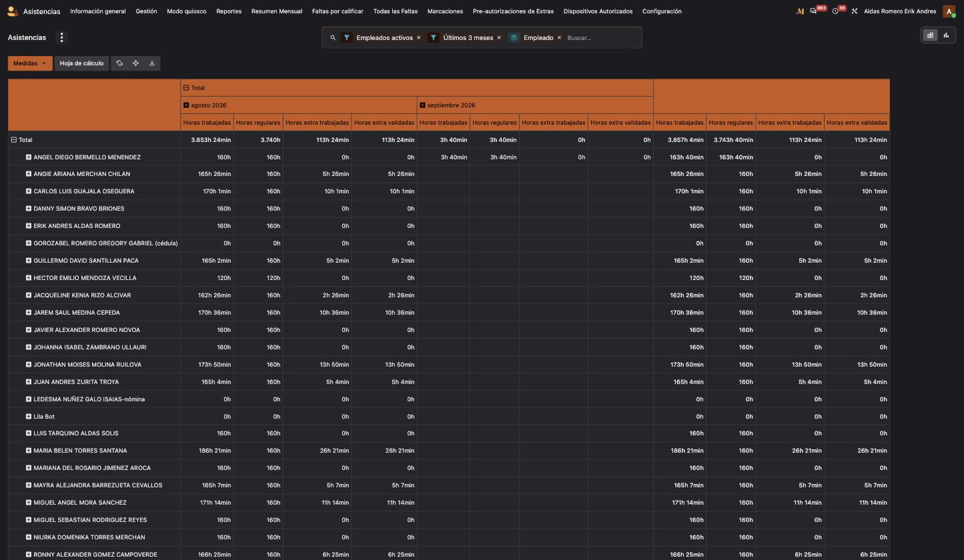The image size is (964, 560).
Task: Open conversations icon with 663 badge
Action: [813, 11]
